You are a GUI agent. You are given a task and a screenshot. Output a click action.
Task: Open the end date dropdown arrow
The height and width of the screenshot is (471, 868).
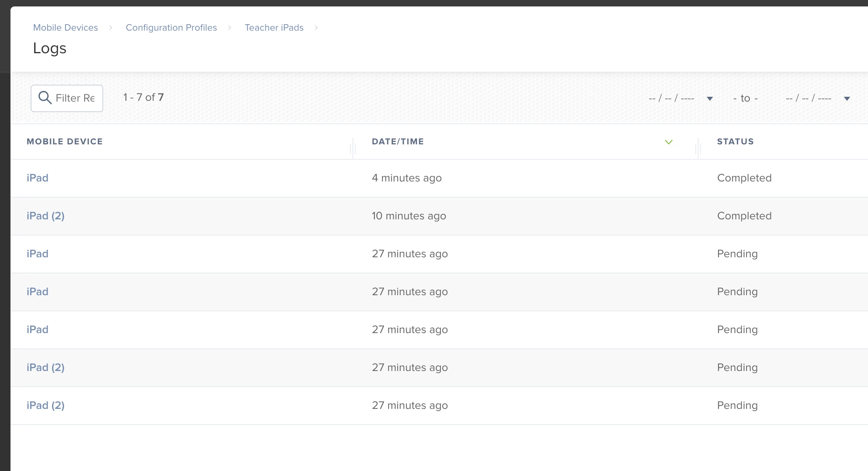tap(847, 99)
